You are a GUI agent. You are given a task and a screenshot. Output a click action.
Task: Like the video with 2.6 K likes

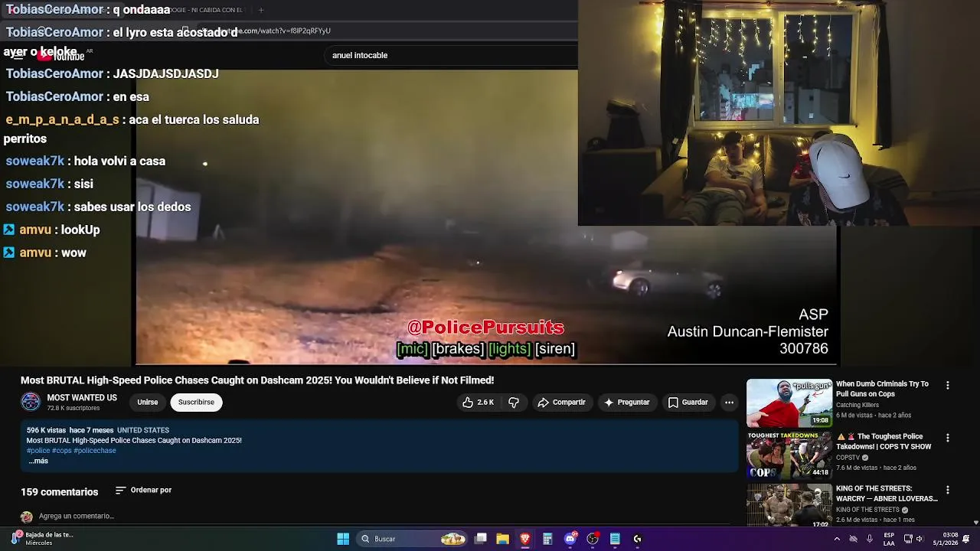[478, 403]
